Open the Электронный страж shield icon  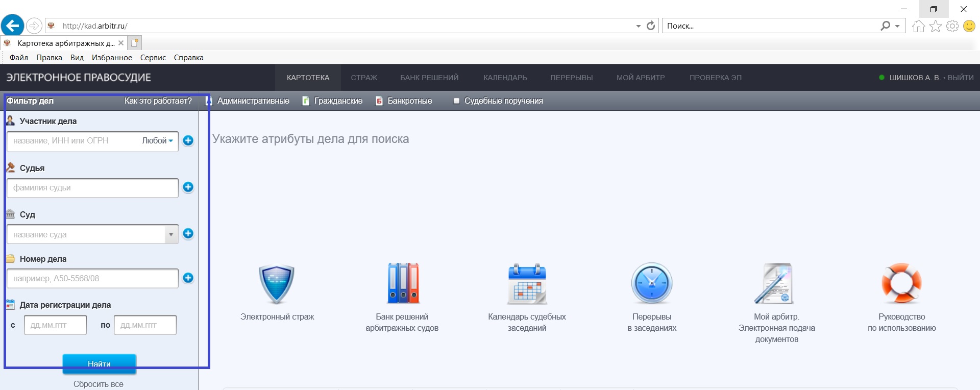coord(277,284)
